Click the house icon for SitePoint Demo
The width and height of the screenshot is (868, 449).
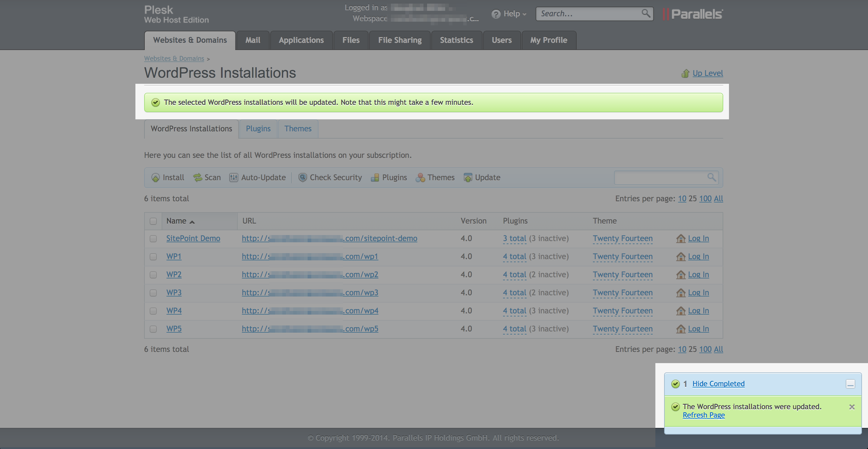pyautogui.click(x=681, y=239)
